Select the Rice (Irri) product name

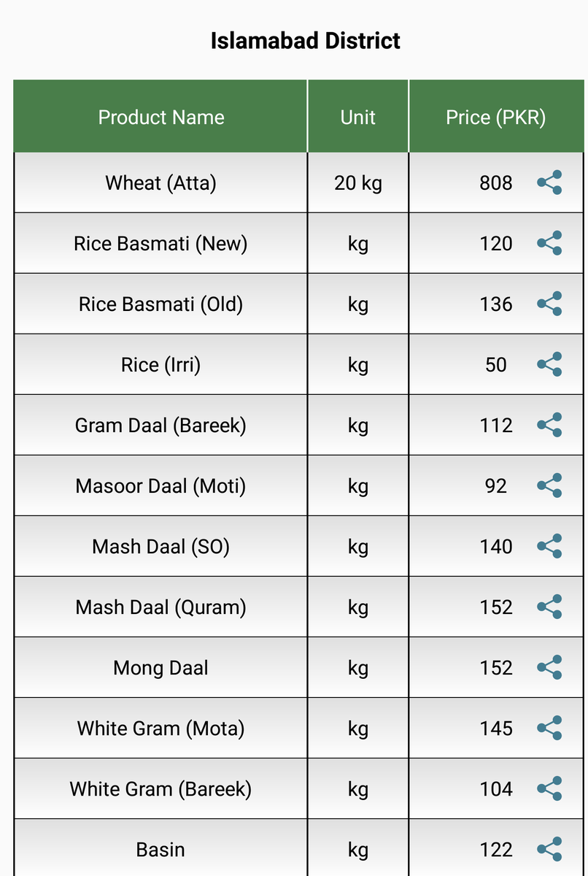161,364
